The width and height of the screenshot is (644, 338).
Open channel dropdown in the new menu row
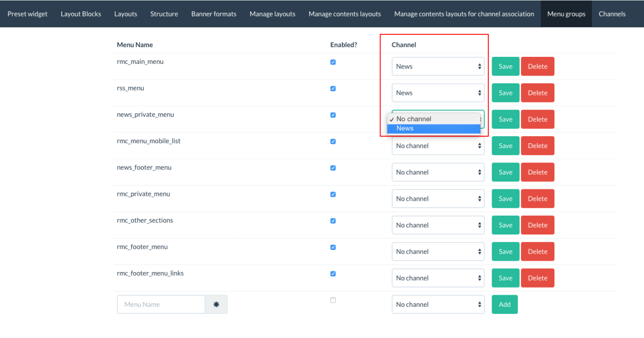pyautogui.click(x=438, y=304)
